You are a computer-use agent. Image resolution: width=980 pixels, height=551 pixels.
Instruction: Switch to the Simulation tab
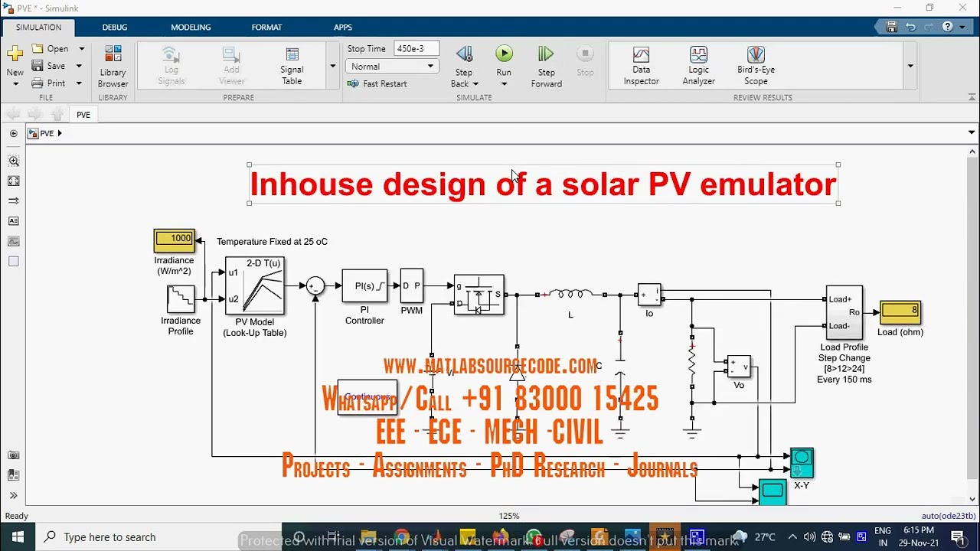click(38, 27)
